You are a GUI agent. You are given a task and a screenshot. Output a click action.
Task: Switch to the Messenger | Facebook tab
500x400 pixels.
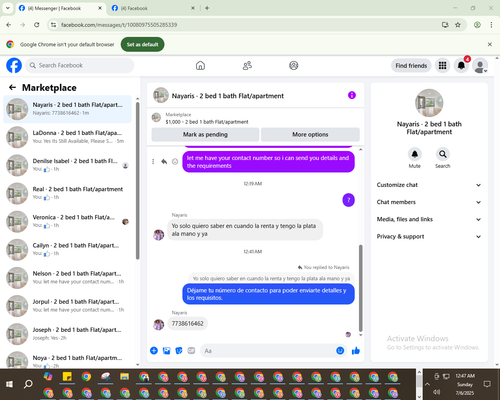[x=60, y=8]
